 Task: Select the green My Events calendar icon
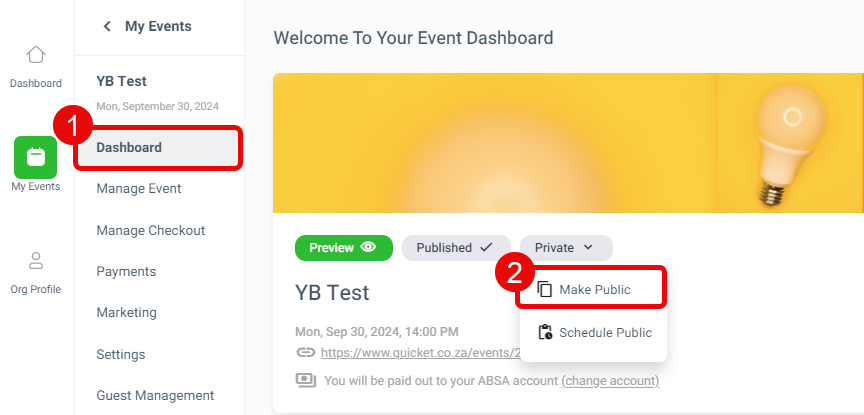[35, 157]
